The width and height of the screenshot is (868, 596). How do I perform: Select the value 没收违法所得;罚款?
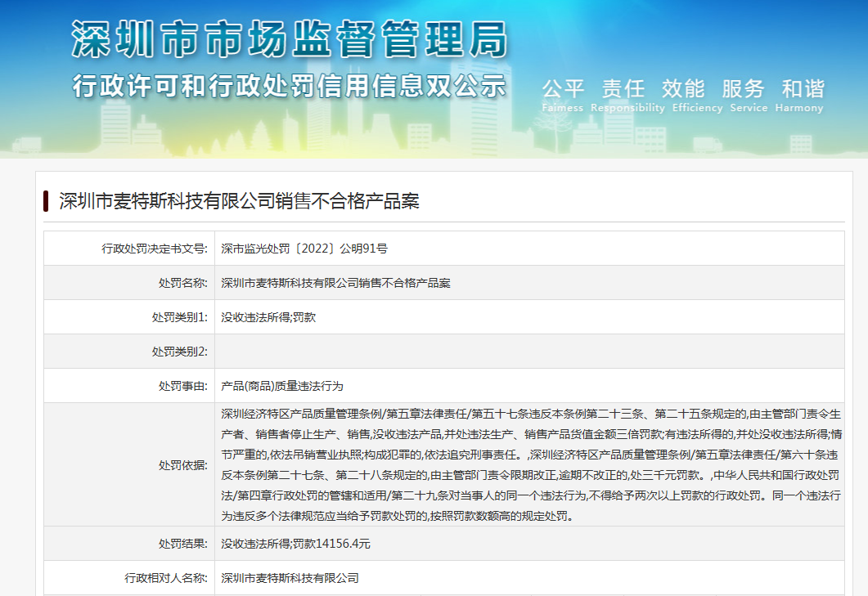pyautogui.click(x=268, y=317)
